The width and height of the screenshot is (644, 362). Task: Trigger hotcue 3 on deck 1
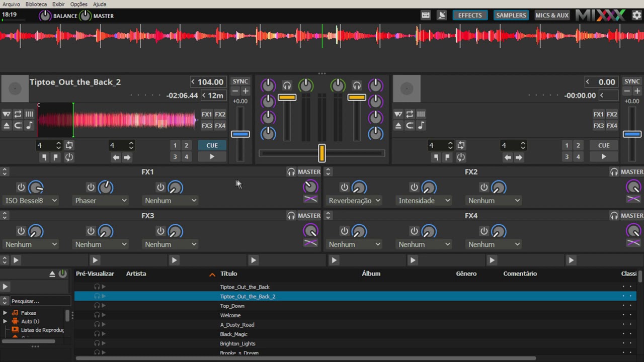point(175,157)
